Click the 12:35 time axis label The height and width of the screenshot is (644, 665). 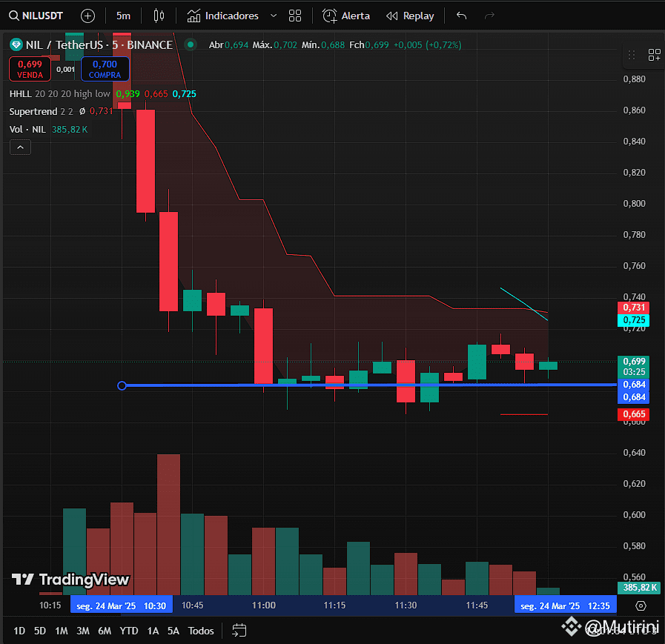tap(566, 606)
